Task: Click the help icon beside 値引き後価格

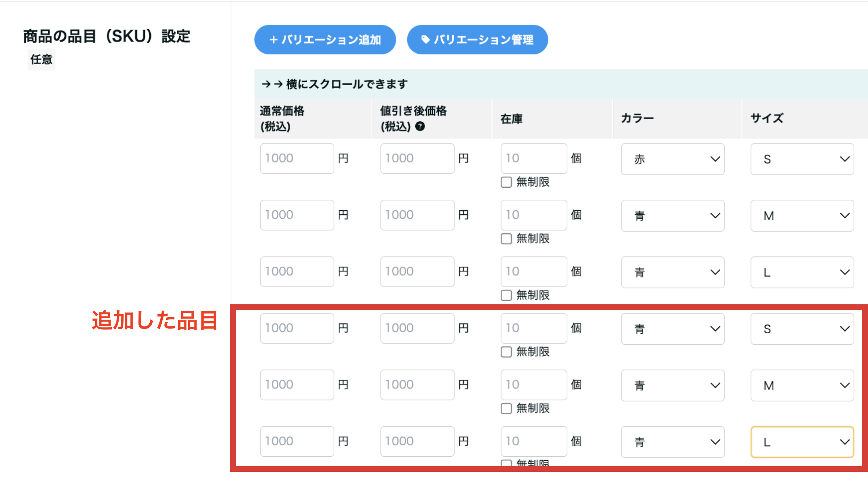Action: 420,126
